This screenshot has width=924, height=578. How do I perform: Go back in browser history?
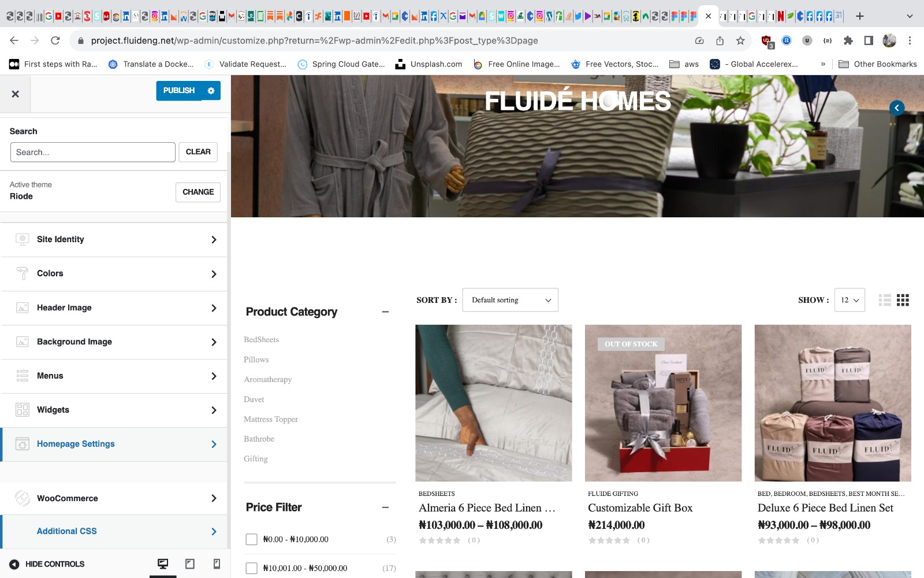coord(14,40)
